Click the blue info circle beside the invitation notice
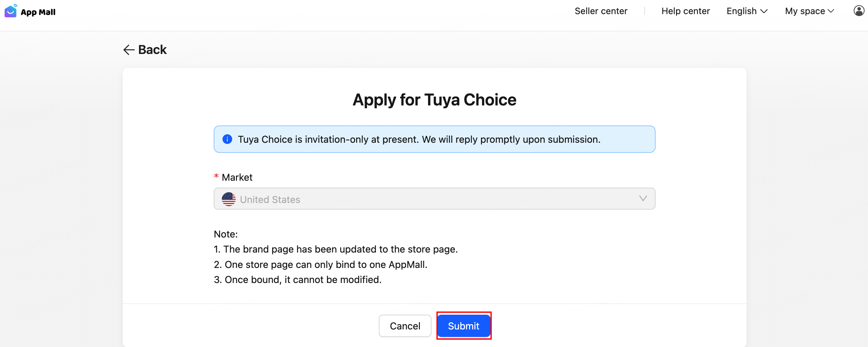The height and width of the screenshot is (347, 868). point(227,139)
